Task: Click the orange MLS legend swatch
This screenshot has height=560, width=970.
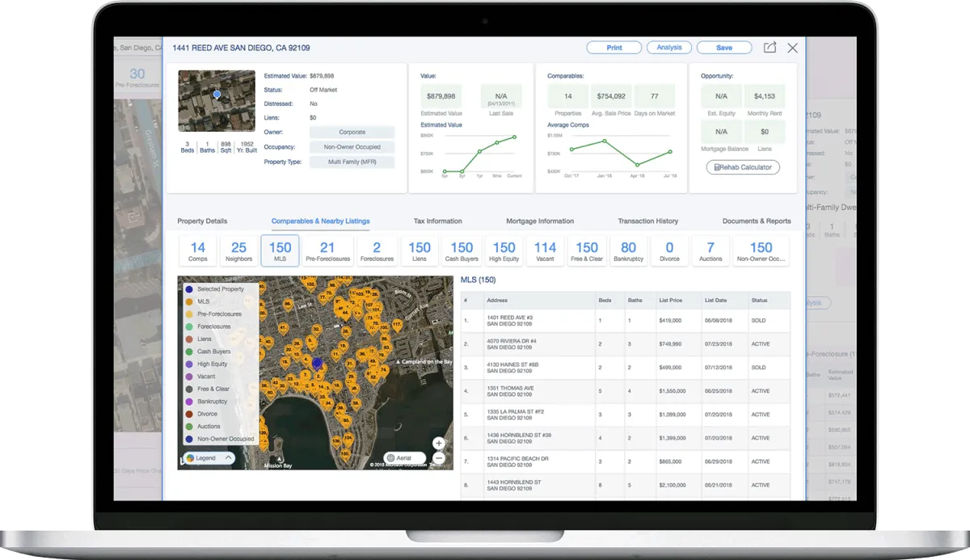Action: [189, 301]
